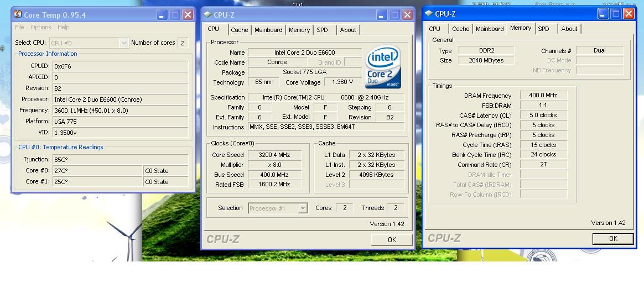This screenshot has height=283, width=644.
Task: Click the Name field Intel Core 2 Duo E6600
Action: [305, 53]
